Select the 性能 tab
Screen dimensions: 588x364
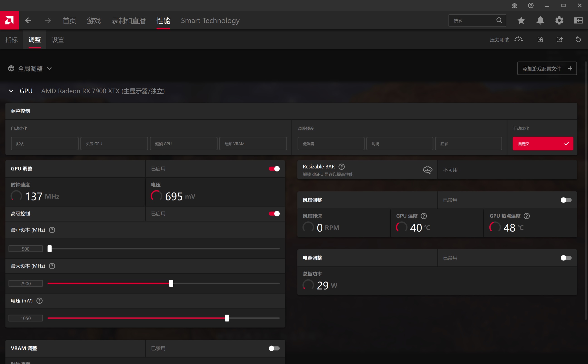point(163,20)
